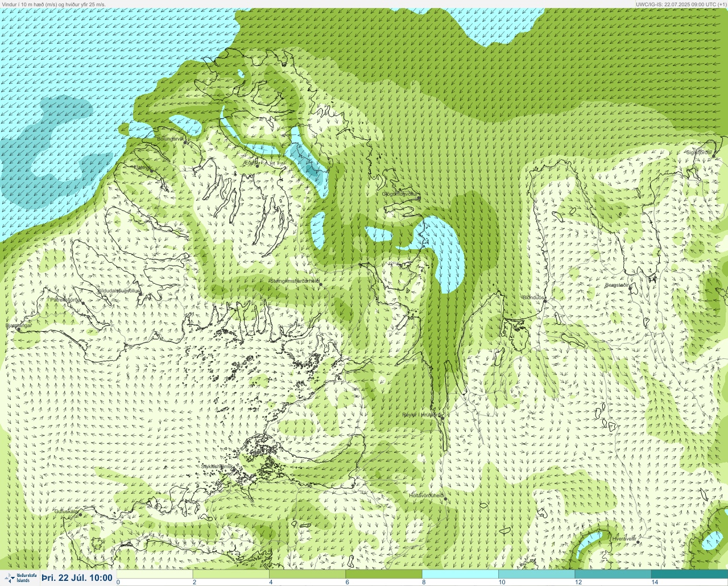Click the Flateyri station label

pos(142,167)
